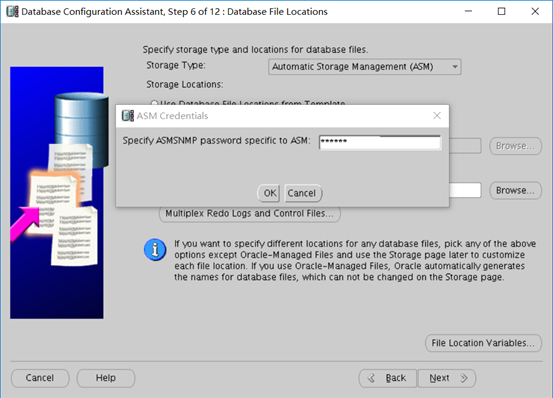Open Multiplex Redo Logs and Control Files

(250, 214)
